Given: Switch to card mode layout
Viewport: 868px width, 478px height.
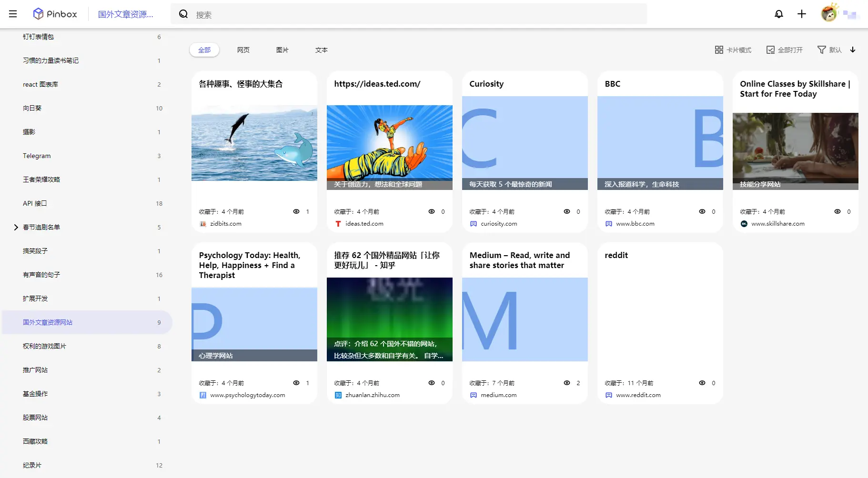Looking at the screenshot, I should (x=733, y=50).
